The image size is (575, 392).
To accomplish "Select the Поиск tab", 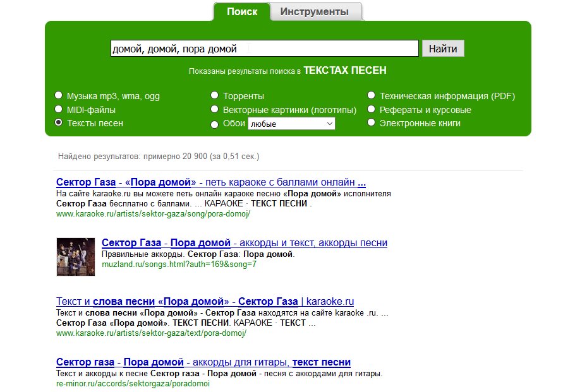I will (242, 12).
